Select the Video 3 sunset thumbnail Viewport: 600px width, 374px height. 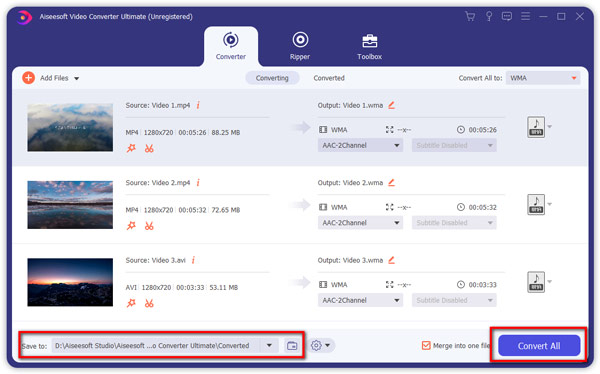70,282
